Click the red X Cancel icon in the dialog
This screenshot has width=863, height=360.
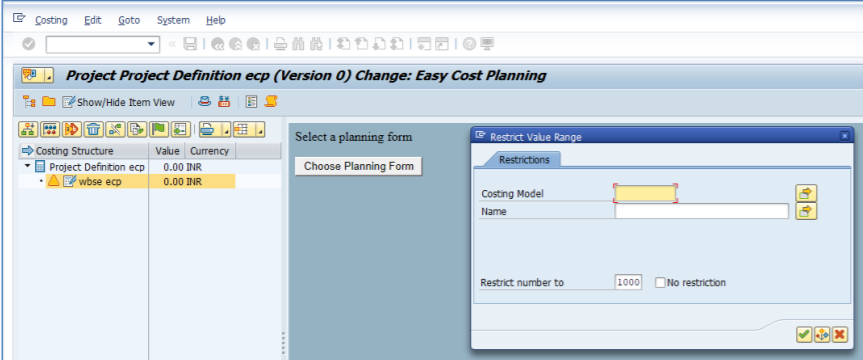click(x=839, y=334)
